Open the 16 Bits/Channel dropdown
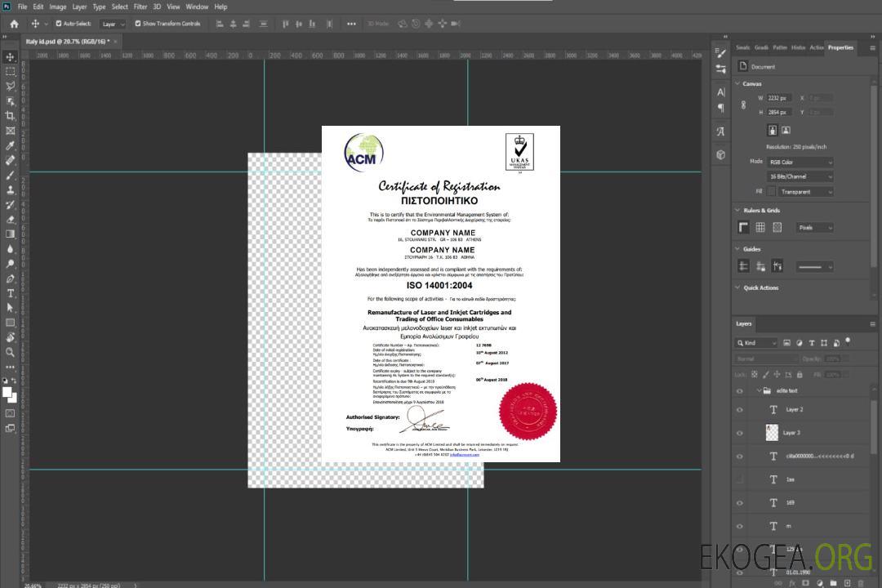This screenshot has height=588, width=882. pos(800,176)
